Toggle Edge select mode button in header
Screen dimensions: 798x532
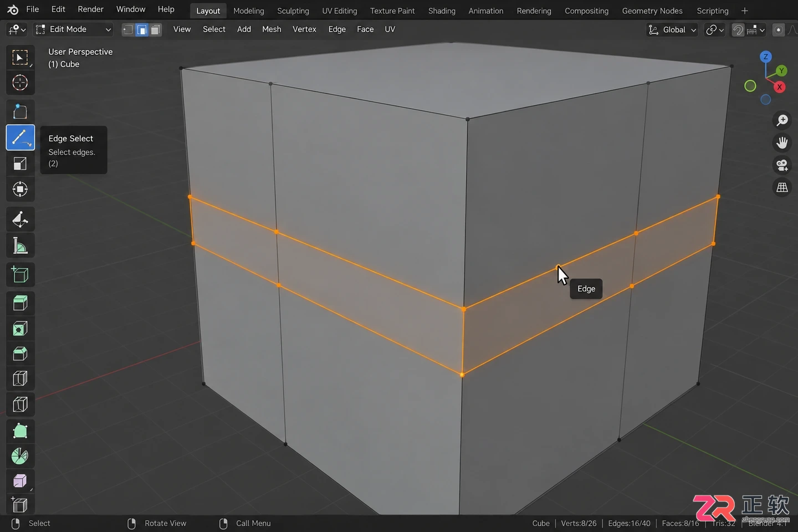[x=142, y=30]
